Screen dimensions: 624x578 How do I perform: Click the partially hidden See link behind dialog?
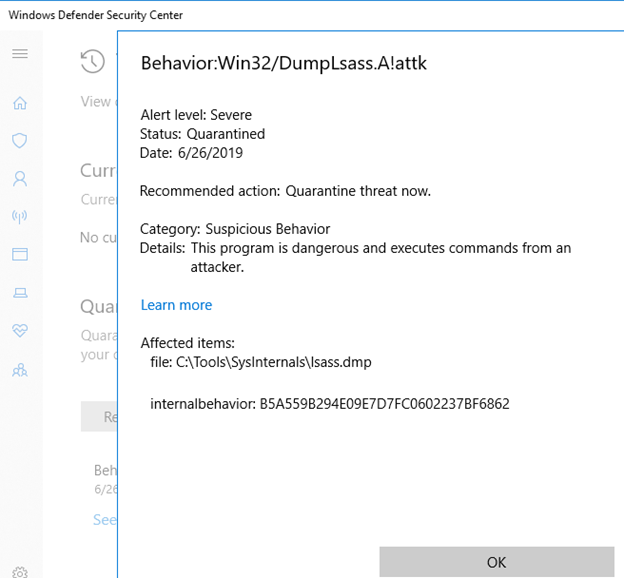(105, 520)
